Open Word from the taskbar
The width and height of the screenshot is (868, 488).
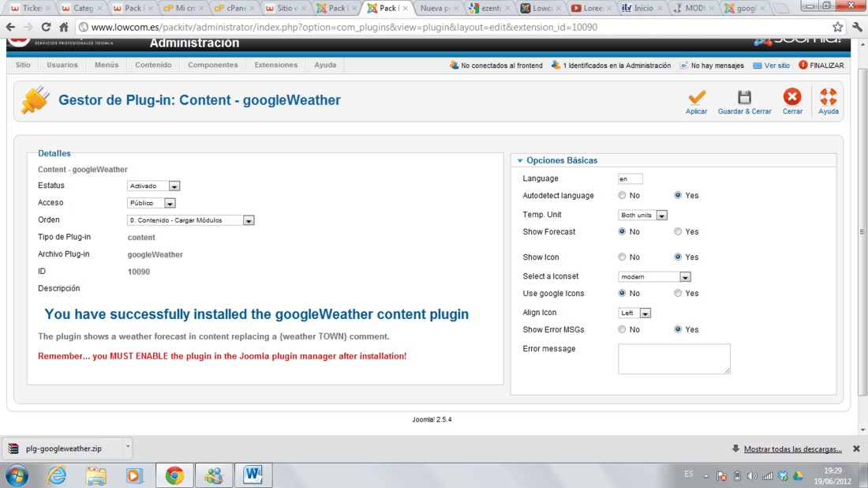tap(253, 475)
